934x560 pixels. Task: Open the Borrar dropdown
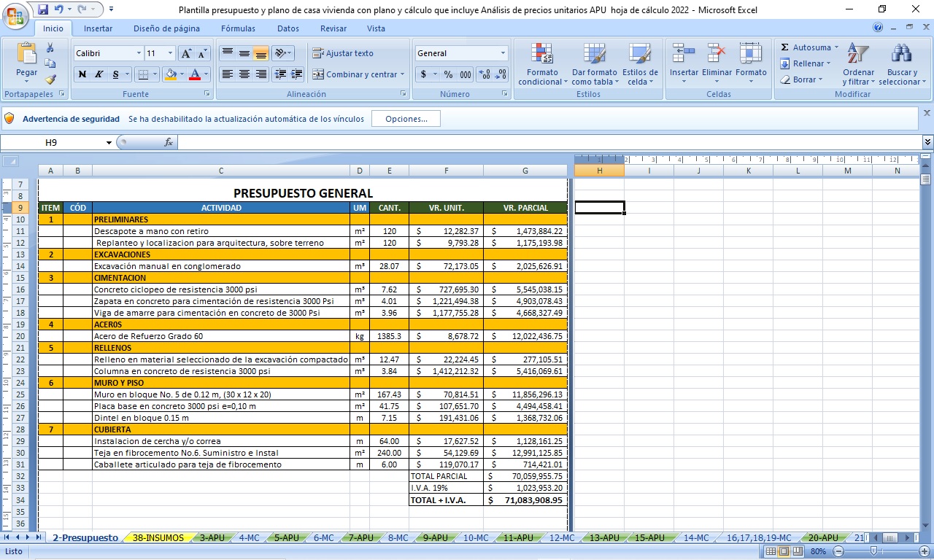click(x=801, y=79)
